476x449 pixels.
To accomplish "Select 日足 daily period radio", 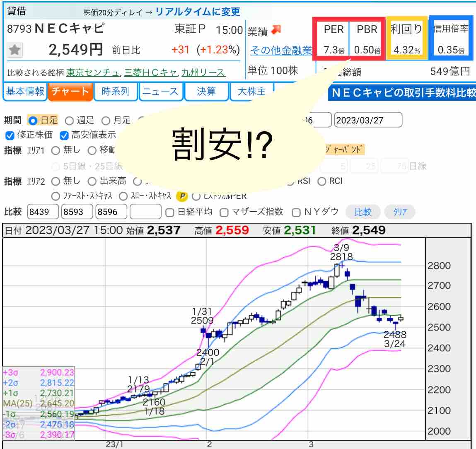I will tap(32, 121).
